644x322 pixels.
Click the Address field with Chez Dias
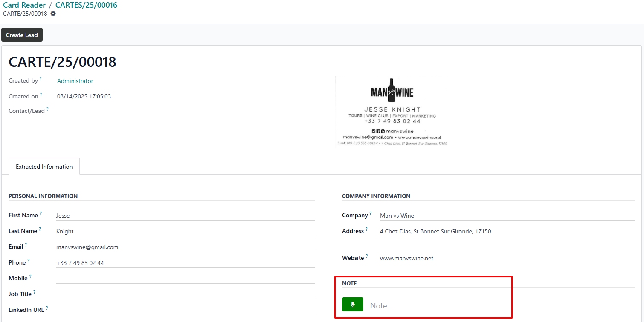tap(507, 232)
